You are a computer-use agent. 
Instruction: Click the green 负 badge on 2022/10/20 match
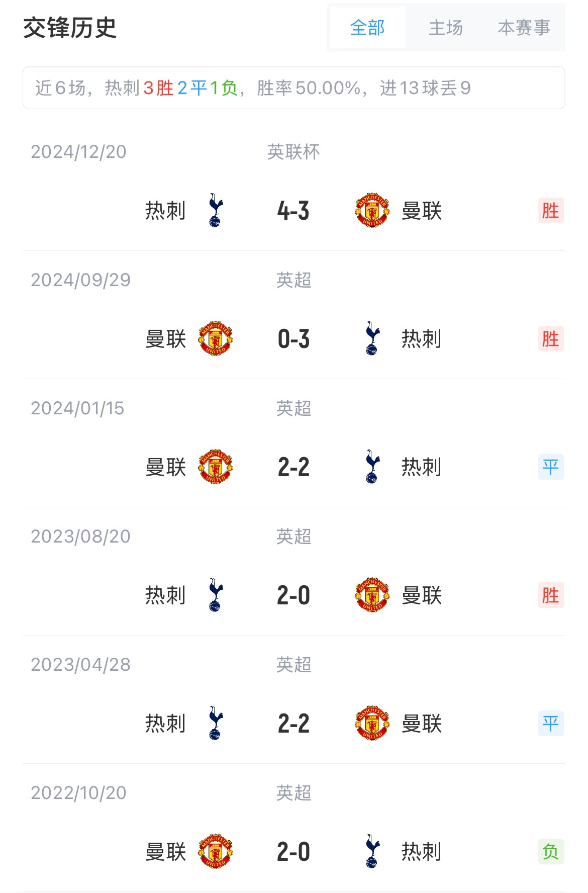pos(550,852)
